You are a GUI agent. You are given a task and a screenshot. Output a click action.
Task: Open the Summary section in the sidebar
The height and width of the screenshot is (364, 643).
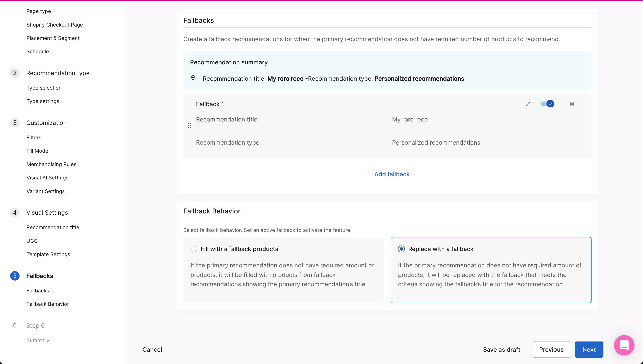click(38, 340)
